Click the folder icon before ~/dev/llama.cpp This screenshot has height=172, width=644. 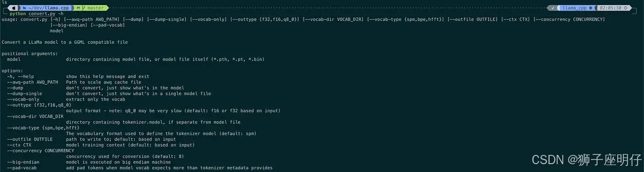click(x=23, y=8)
